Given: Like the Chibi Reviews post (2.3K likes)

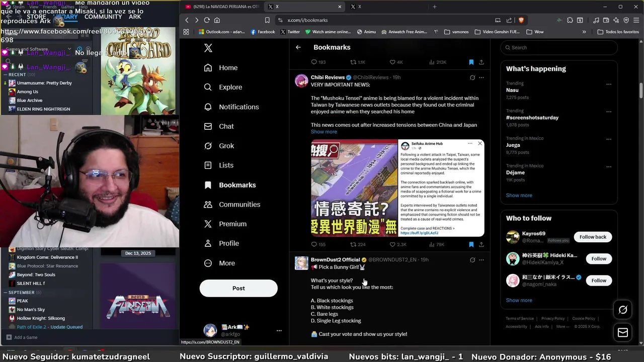Looking at the screenshot, I should pos(398,244).
